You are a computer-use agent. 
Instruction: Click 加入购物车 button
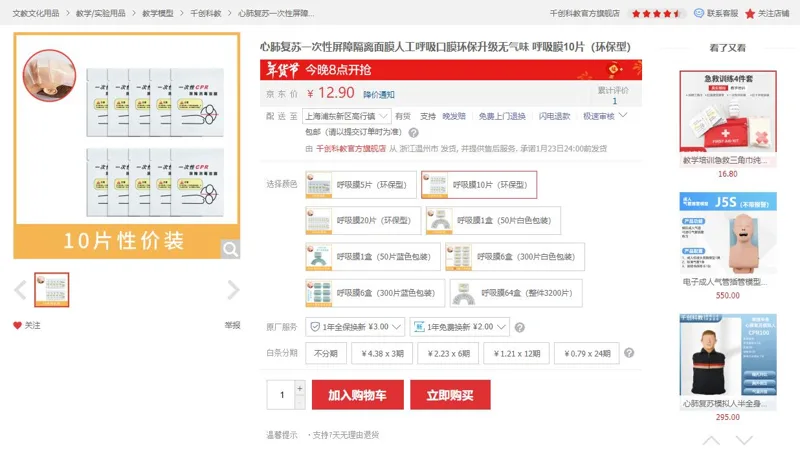358,395
